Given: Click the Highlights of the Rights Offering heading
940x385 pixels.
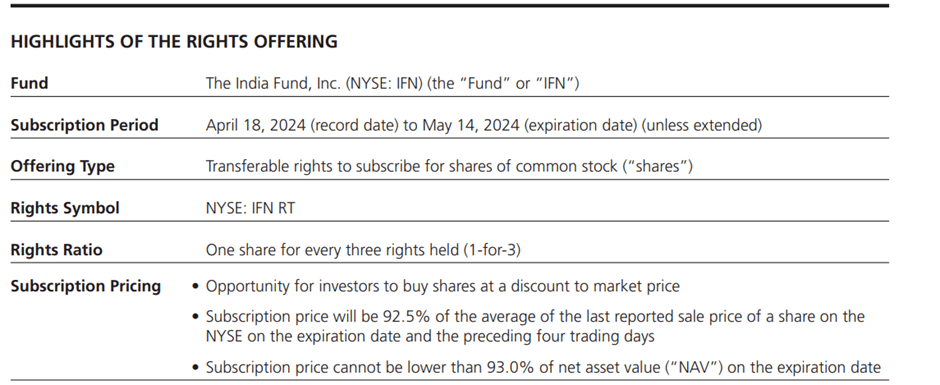Looking at the screenshot, I should pos(174,41).
